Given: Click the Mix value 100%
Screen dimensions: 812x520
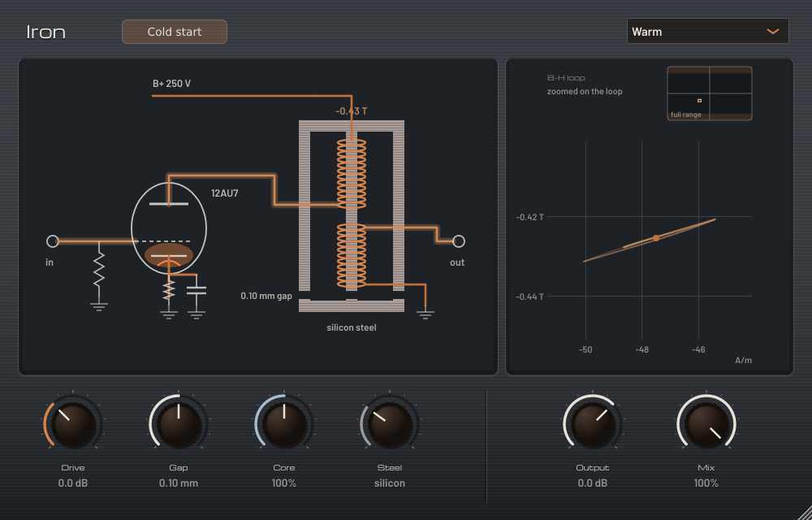Looking at the screenshot, I should [x=706, y=483].
